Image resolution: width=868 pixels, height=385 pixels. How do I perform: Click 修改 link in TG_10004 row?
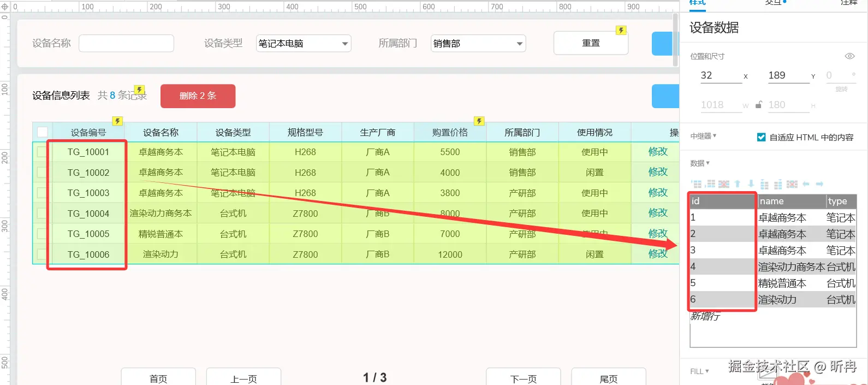click(658, 213)
